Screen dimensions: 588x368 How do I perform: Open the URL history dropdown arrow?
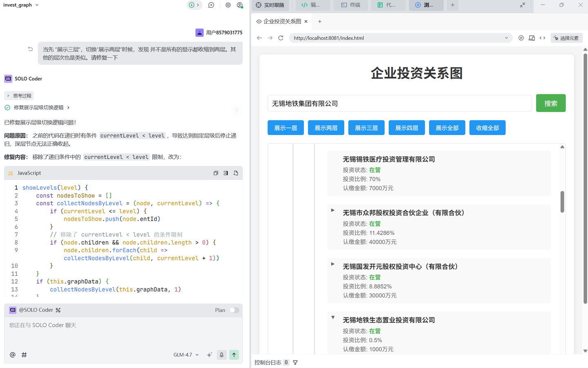(506, 38)
